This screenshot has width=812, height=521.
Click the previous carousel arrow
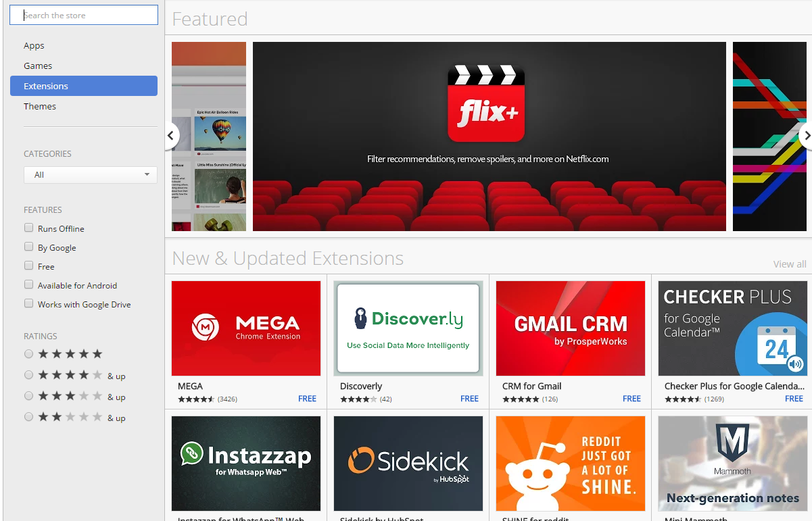[x=172, y=136]
